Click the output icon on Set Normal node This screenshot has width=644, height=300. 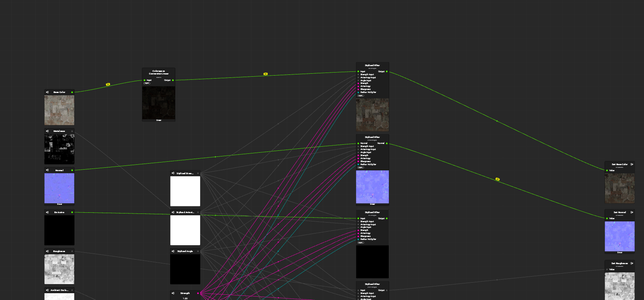tap(632, 212)
